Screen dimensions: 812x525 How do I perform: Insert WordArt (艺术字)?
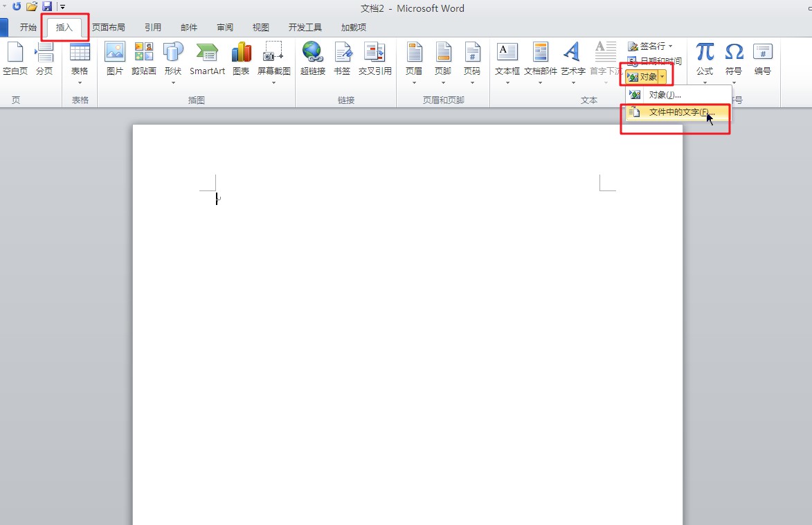coord(572,63)
